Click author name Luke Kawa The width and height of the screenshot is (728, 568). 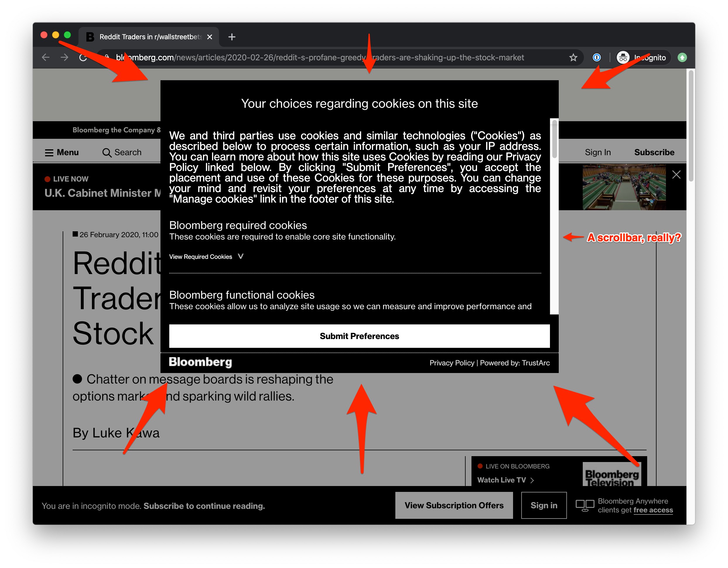[126, 433]
